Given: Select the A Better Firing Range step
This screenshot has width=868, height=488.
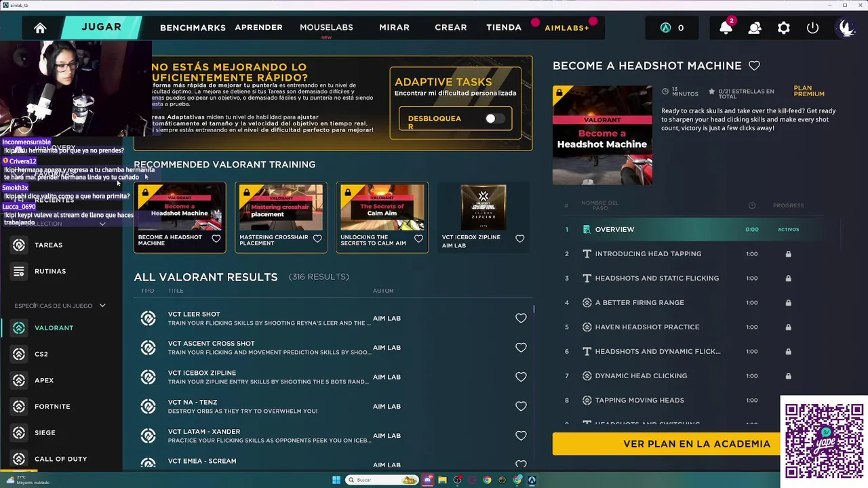Looking at the screenshot, I should pyautogui.click(x=692, y=302).
